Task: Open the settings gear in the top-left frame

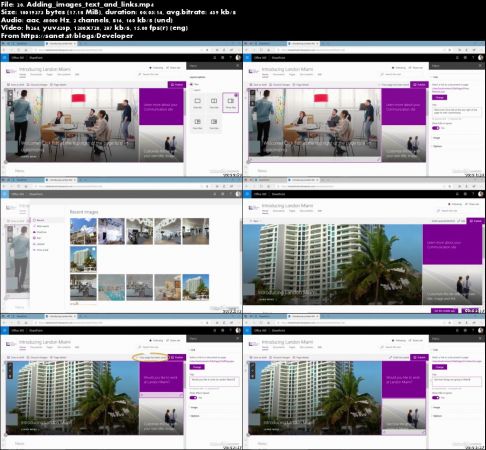Action: click(x=222, y=58)
